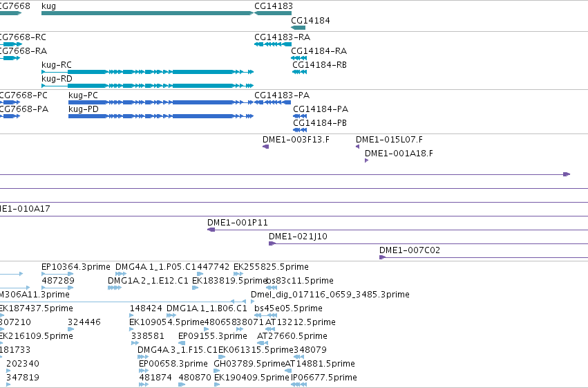Click DMG4A.3_1.F15.C1 EST arrows
The height and width of the screenshot is (388, 588).
143,358
